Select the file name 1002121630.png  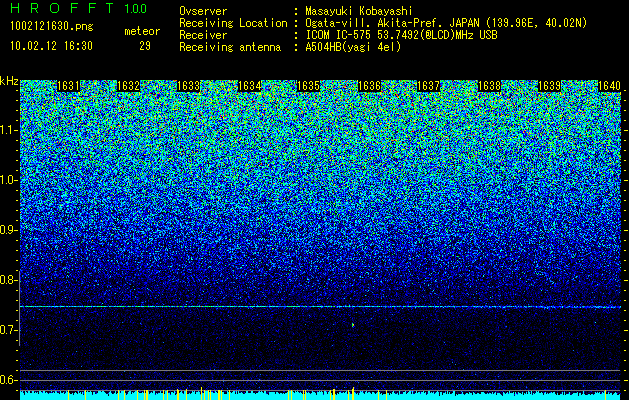point(52,26)
